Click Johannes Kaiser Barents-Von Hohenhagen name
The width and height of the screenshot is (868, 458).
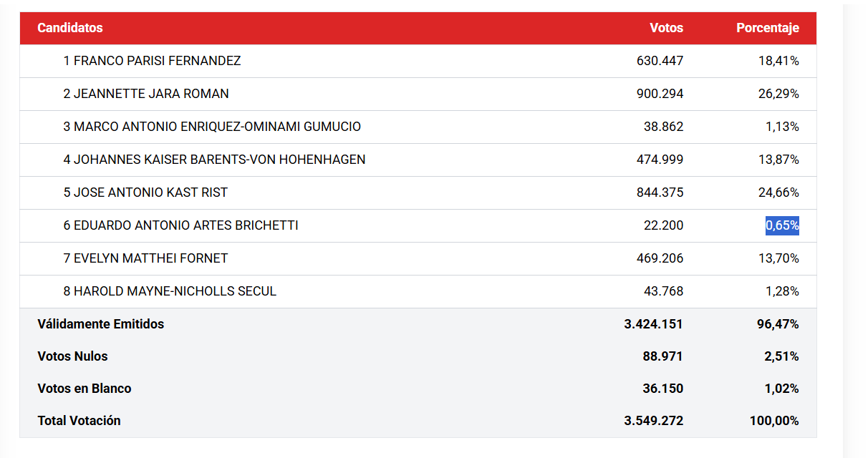(x=214, y=160)
